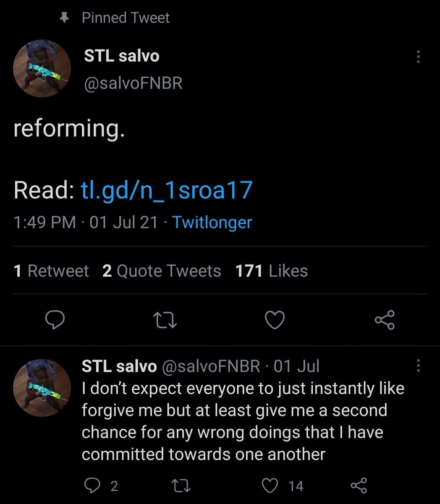The image size is (440, 504).
Task: Like the reply tweet with 14 likes
Action: 270,486
